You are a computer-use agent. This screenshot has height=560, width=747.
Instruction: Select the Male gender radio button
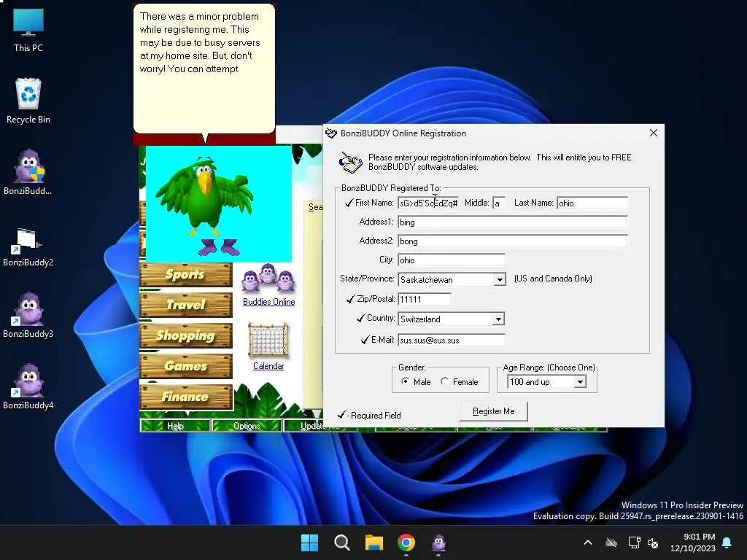click(x=405, y=381)
